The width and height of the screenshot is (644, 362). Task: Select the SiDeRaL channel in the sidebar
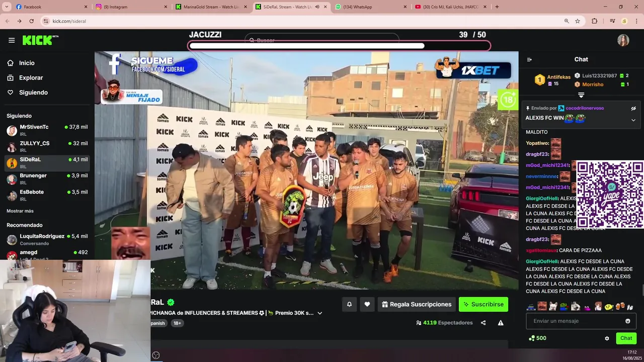47,162
